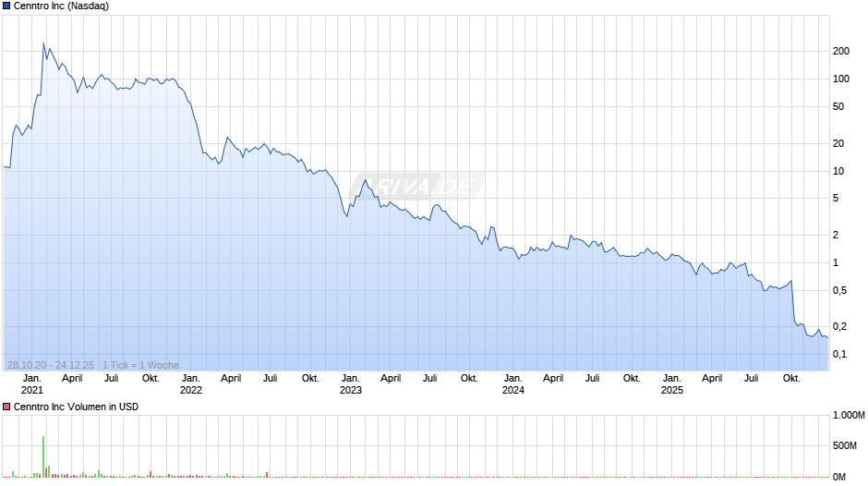The image size is (868, 486).
Task: Click the volume axis label 1.000M
Action: pyautogui.click(x=849, y=415)
